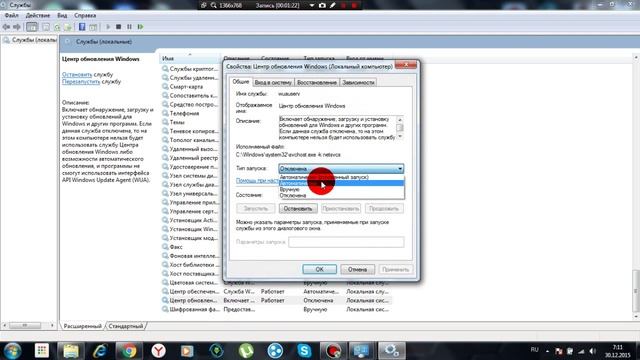Open the Действие menu
This screenshot has width=640, height=360.
coord(38,16)
